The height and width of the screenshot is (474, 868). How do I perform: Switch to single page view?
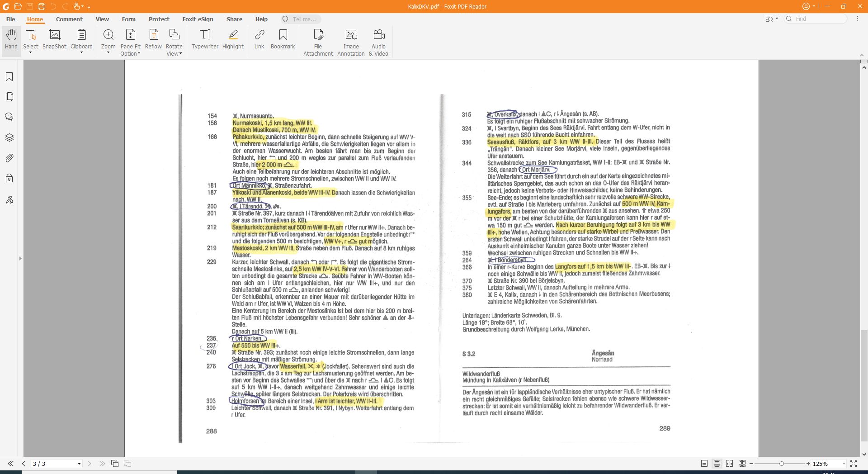(704, 464)
